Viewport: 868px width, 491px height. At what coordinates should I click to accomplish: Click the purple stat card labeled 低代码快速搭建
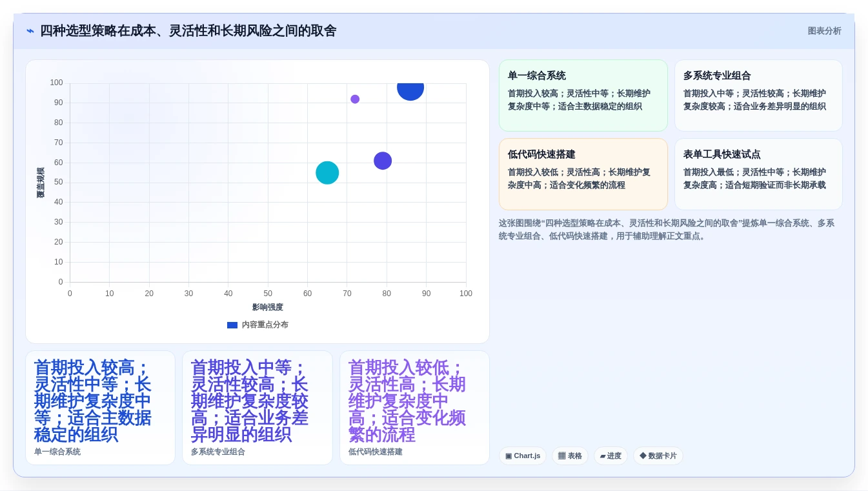[414, 408]
